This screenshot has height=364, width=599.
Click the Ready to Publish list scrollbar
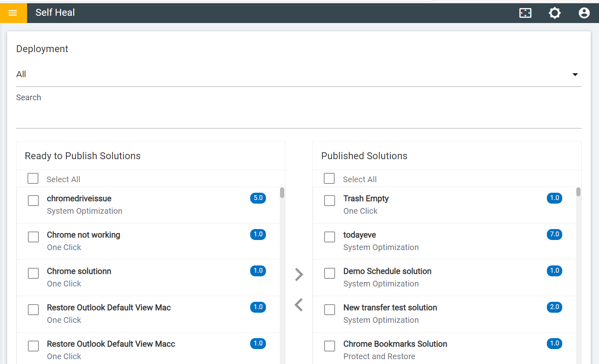point(282,193)
